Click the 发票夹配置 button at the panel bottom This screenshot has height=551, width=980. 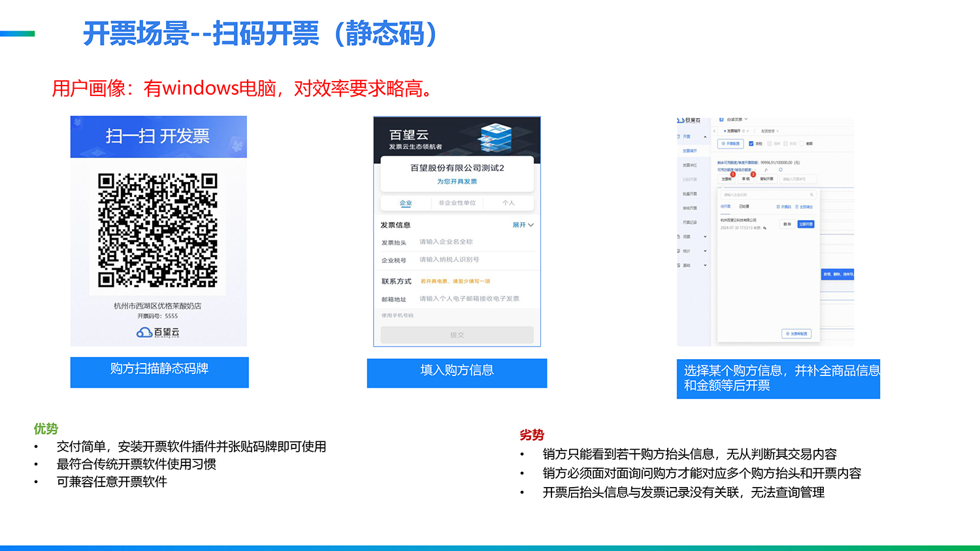796,334
